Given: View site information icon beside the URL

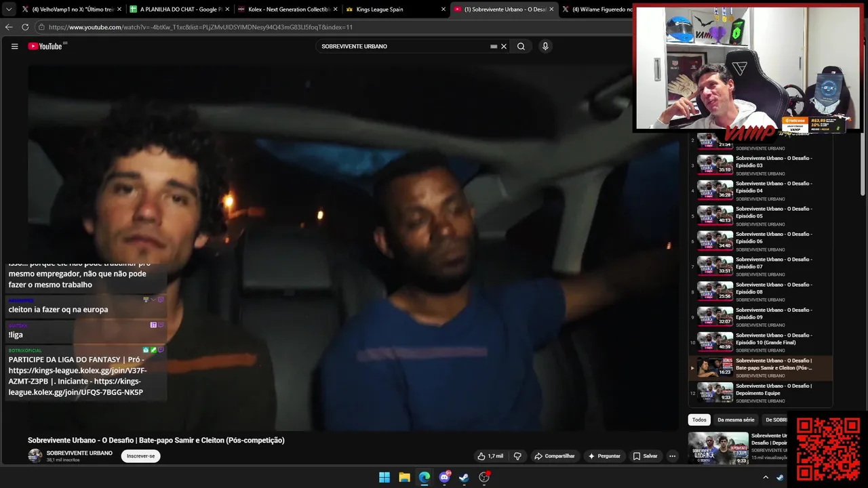Looking at the screenshot, I should coord(41,27).
